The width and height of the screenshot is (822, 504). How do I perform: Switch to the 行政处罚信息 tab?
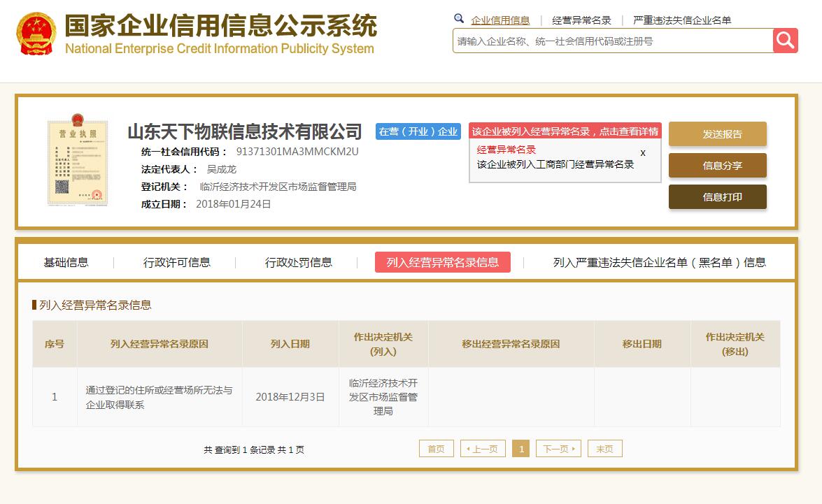point(298,262)
